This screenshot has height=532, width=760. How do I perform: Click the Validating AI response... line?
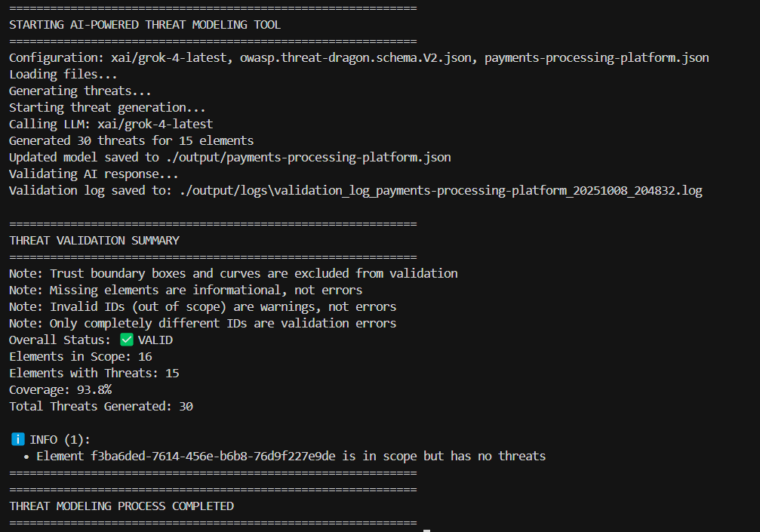[x=94, y=174]
